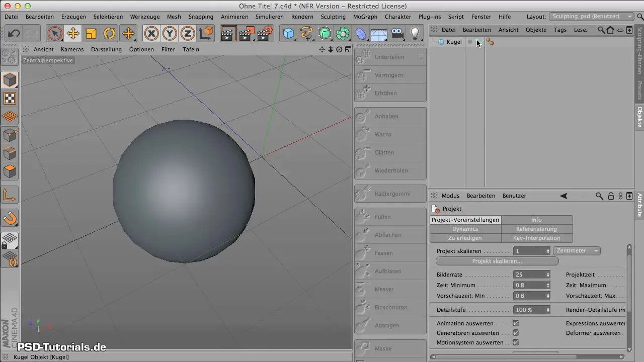The image size is (644, 362).
Task: Select the Anheben sculpt brush
Action: pos(390,116)
